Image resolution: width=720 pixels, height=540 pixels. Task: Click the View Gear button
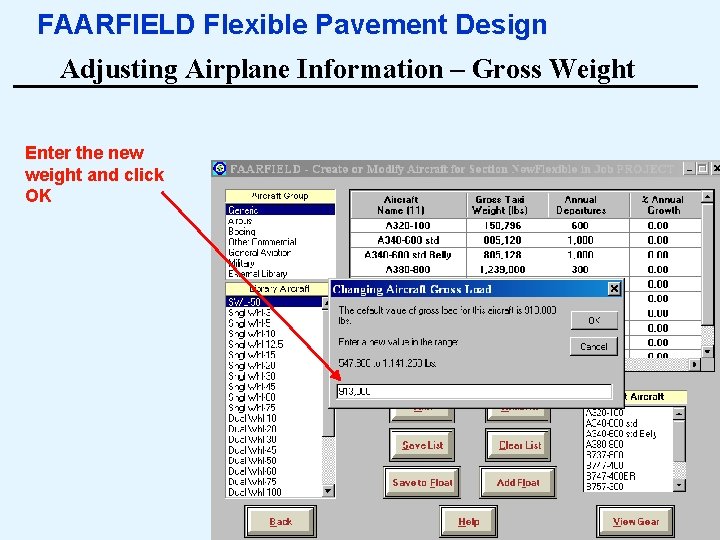636,522
